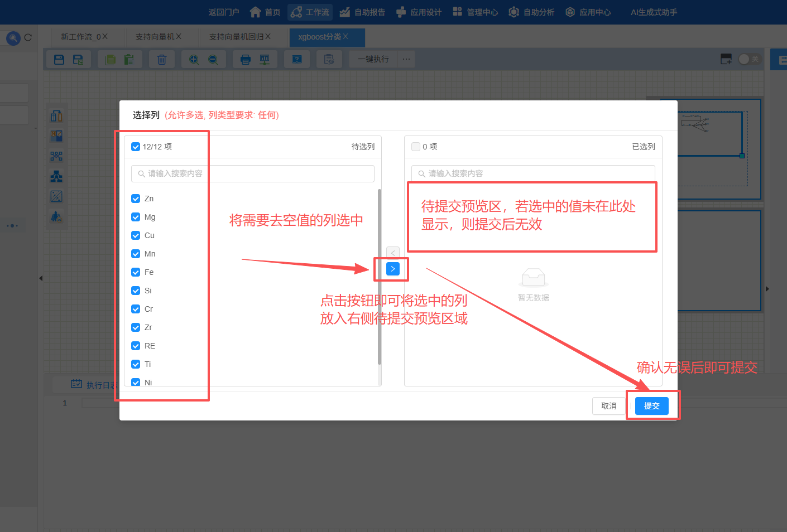
Task: Zoom out of the canvas
Action: point(213,59)
